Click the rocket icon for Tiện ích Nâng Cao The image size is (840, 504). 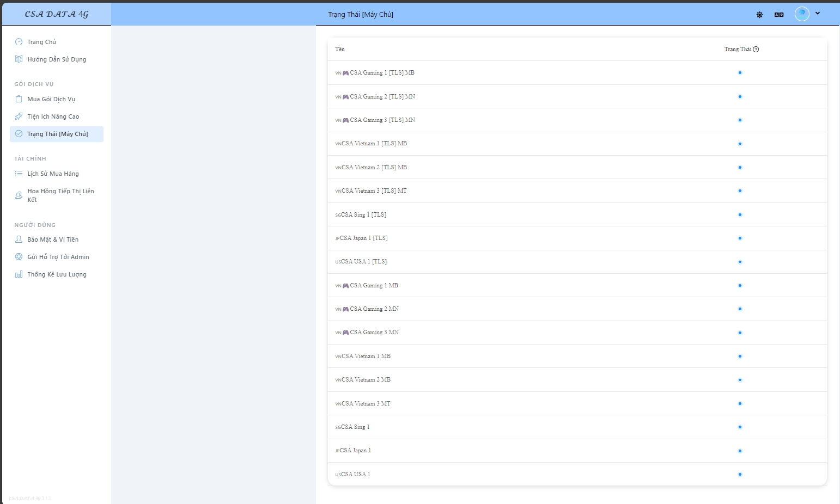[x=19, y=116]
